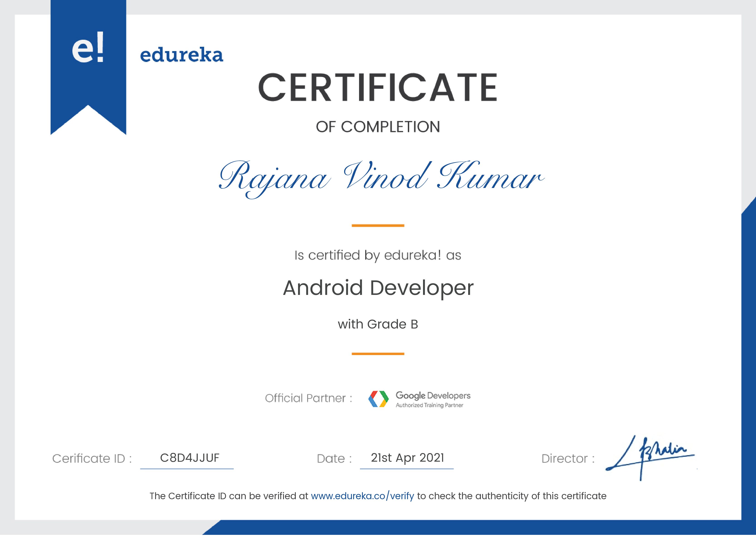Click the edureka wordmark text
The width and height of the screenshot is (756, 558).
pyautogui.click(x=182, y=55)
